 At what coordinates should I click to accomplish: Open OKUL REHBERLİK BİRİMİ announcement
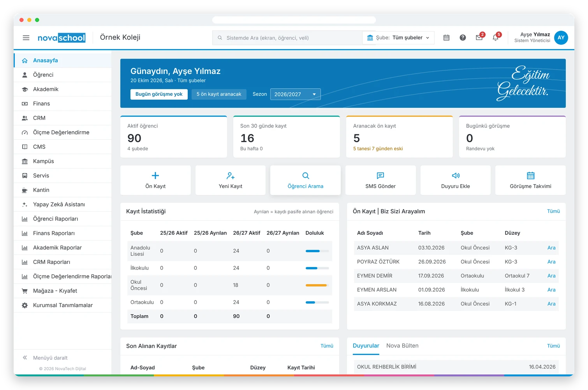pyautogui.click(x=456, y=367)
